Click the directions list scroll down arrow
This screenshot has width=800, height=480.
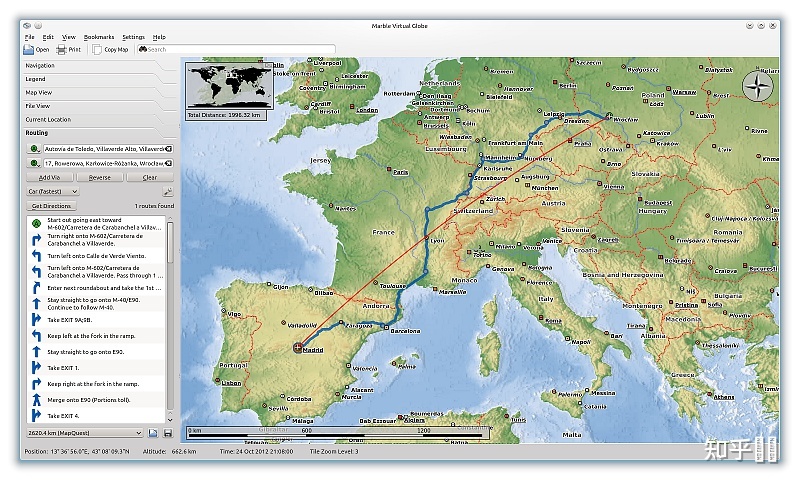coord(170,420)
